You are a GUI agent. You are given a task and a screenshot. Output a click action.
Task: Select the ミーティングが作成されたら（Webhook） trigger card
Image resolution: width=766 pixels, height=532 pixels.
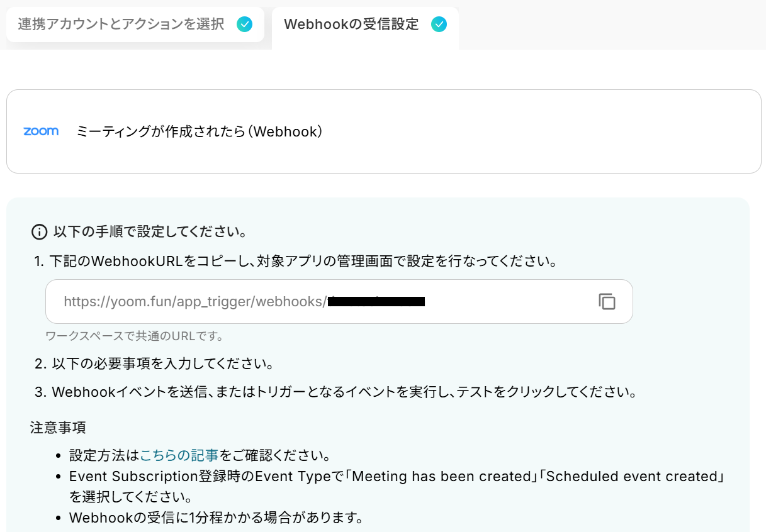[x=383, y=131]
